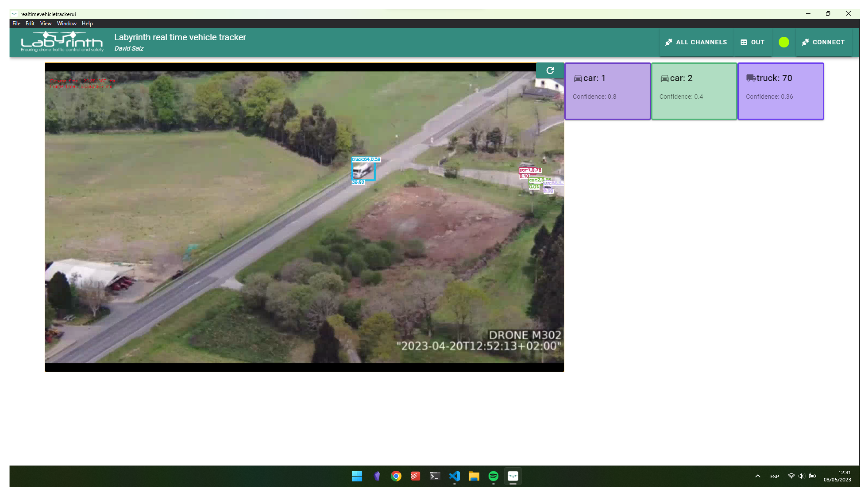868x495 pixels.
Task: Select the truck: 70 detection card
Action: (x=780, y=91)
